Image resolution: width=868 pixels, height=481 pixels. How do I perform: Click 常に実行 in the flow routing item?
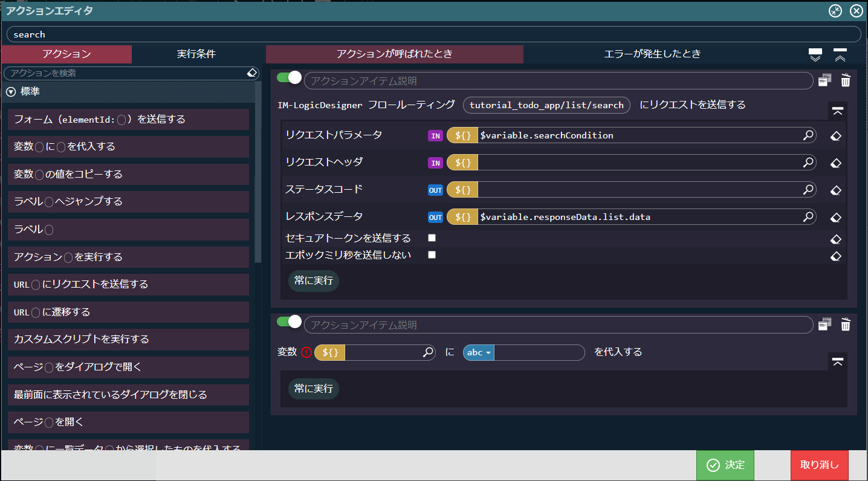(314, 281)
